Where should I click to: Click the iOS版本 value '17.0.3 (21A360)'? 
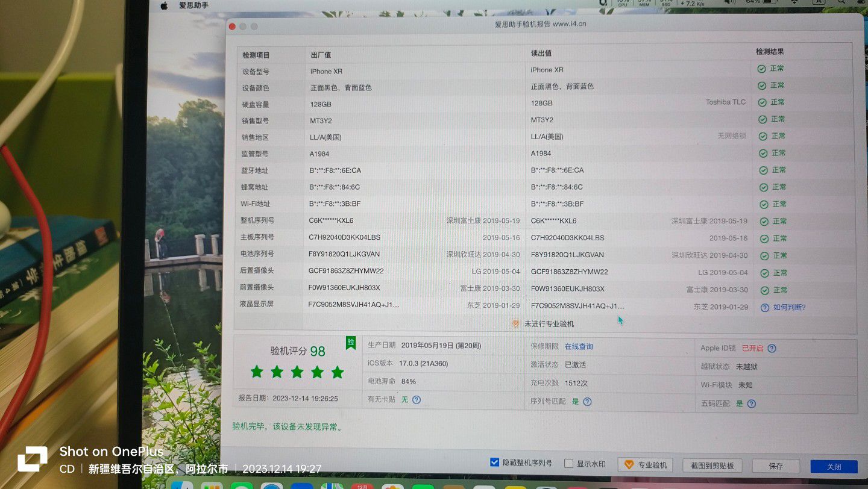(424, 364)
